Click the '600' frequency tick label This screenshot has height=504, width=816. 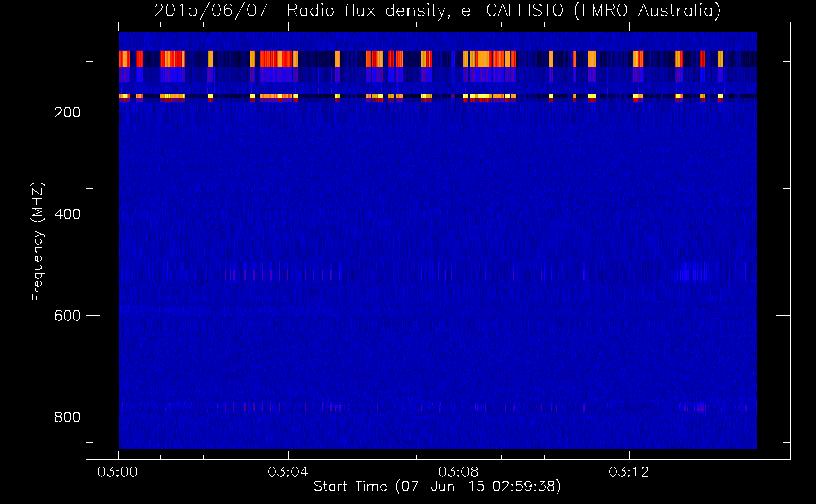pos(68,316)
